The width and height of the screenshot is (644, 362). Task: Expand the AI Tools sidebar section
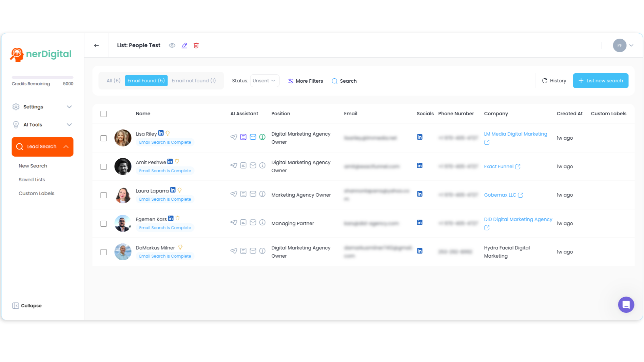42,125
